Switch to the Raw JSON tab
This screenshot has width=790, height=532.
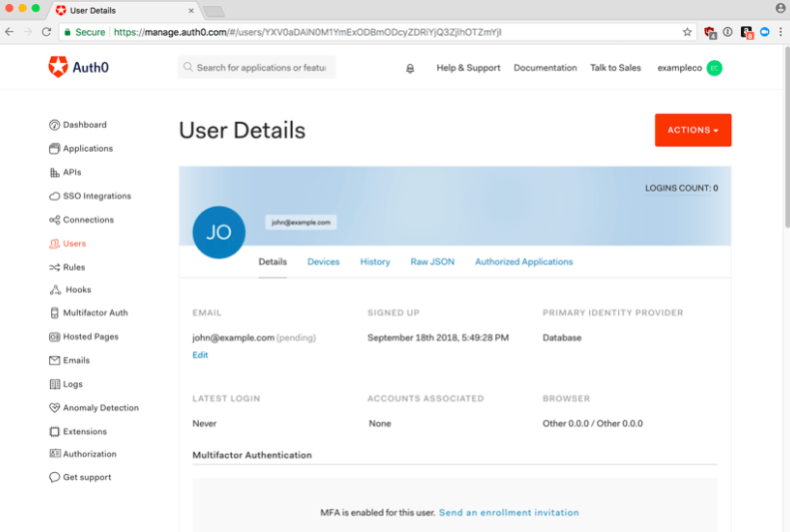pyautogui.click(x=432, y=262)
